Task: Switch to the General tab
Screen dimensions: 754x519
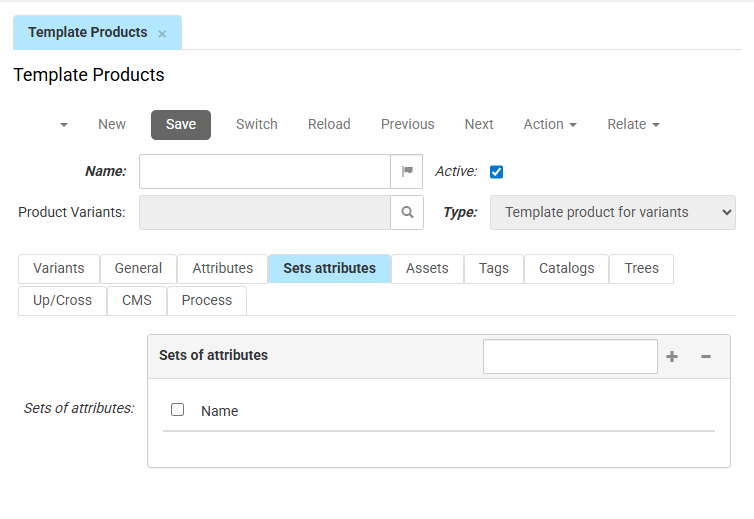Action: pyautogui.click(x=138, y=268)
